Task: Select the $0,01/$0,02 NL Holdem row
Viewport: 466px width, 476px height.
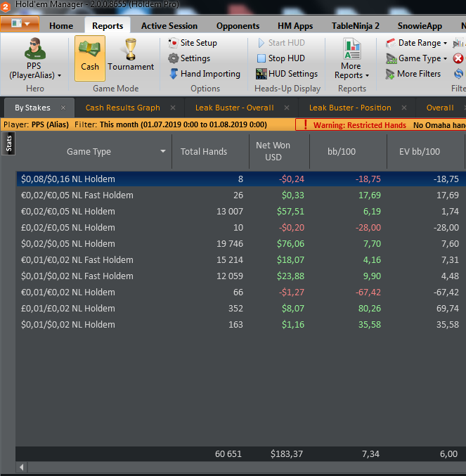Action: (241, 325)
